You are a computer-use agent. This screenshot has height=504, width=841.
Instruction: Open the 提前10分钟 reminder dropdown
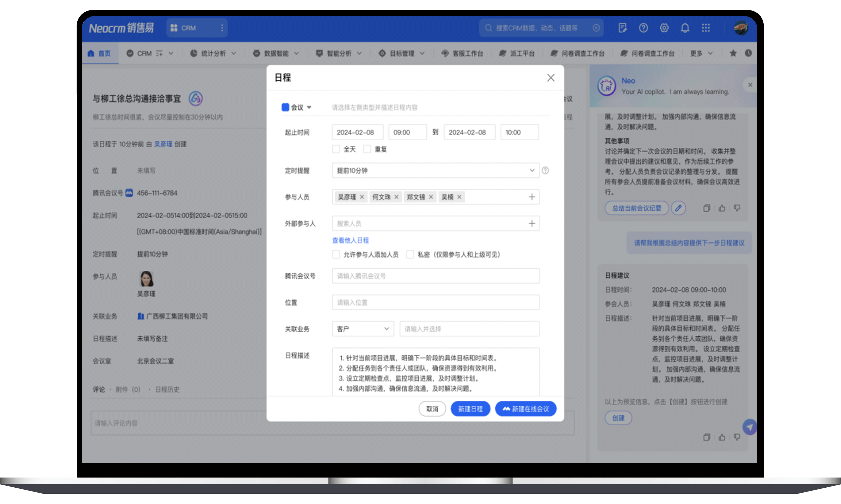(x=435, y=171)
